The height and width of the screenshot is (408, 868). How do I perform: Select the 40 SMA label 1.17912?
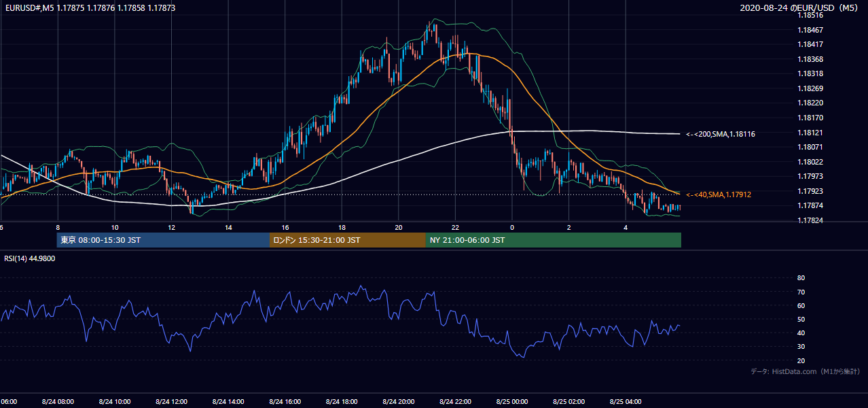(x=719, y=194)
